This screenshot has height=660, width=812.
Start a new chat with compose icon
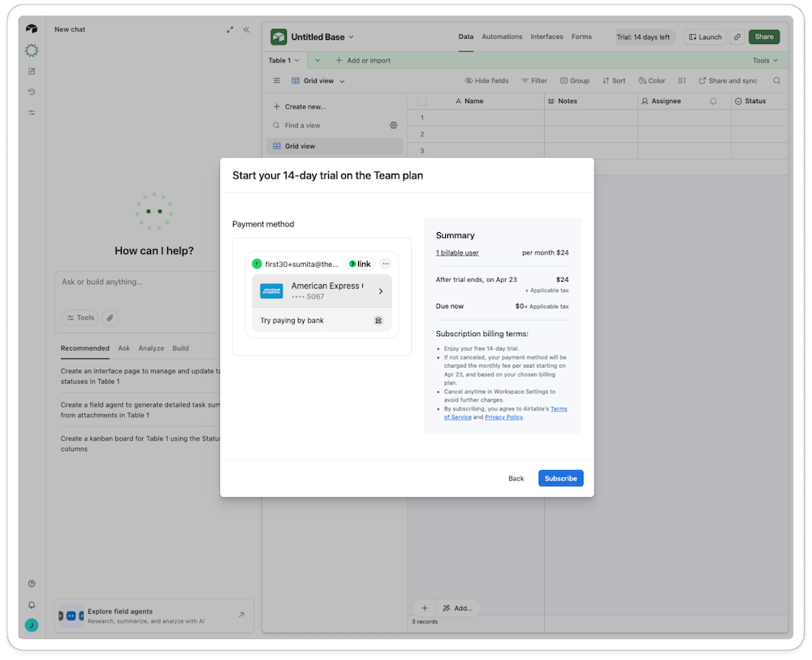(32, 71)
